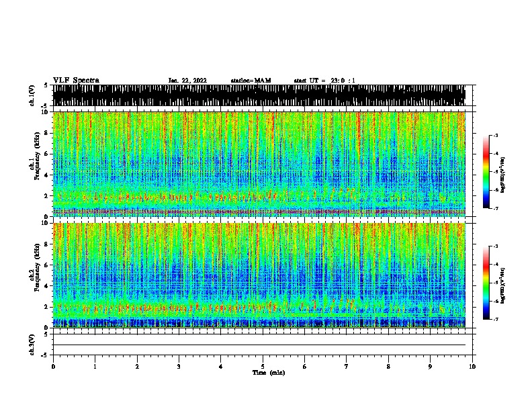Click the time axis tick label "1"

click(x=95, y=366)
